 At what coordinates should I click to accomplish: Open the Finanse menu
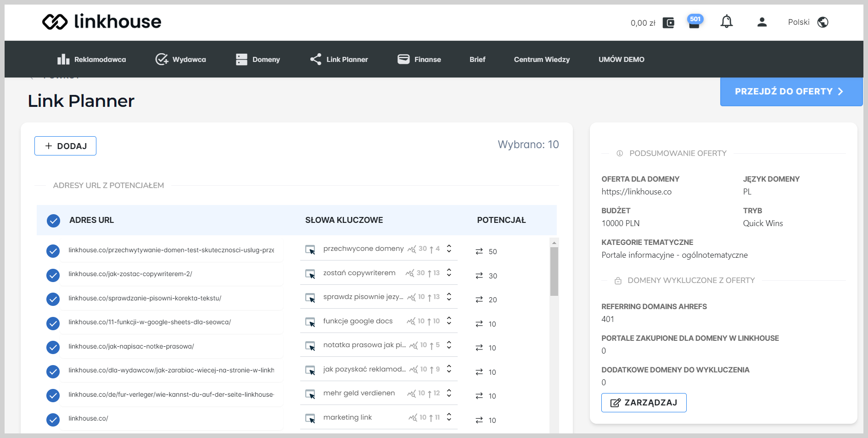tap(419, 59)
